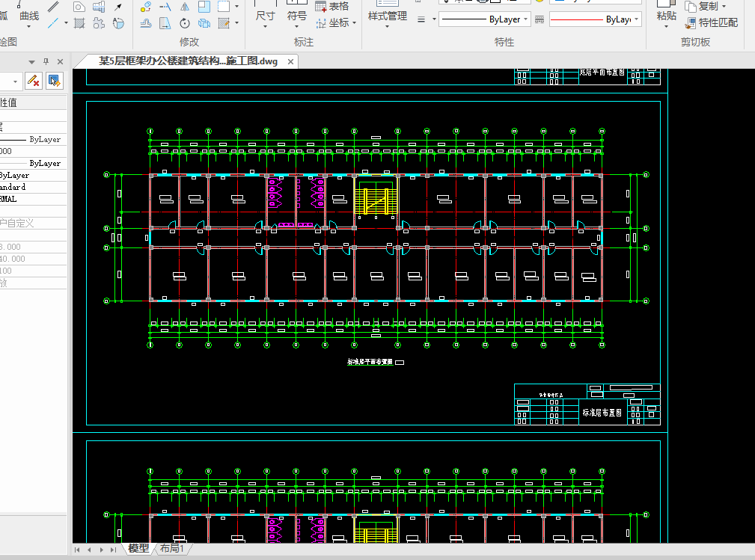Click the pencil with red X icon

coord(33,80)
